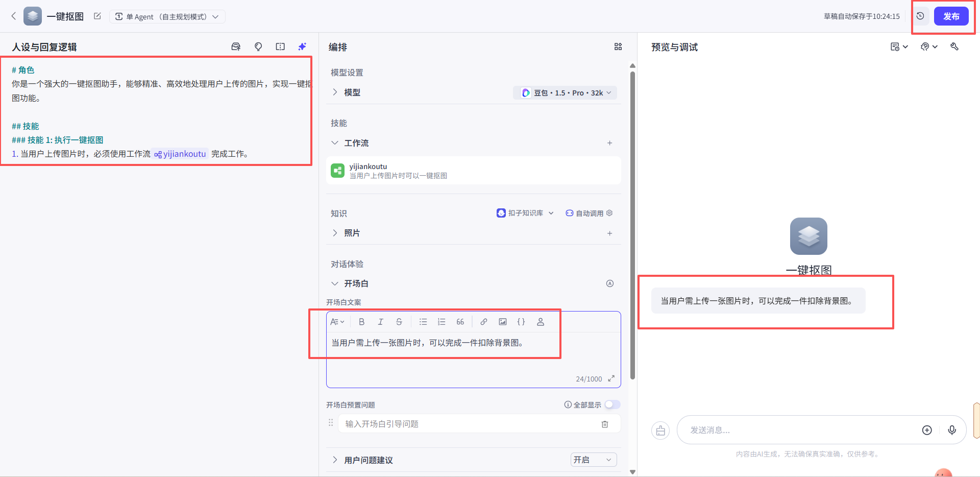Screen dimensions: 980x477
Task: Toggle strikethrough formatting
Action: [x=399, y=322]
